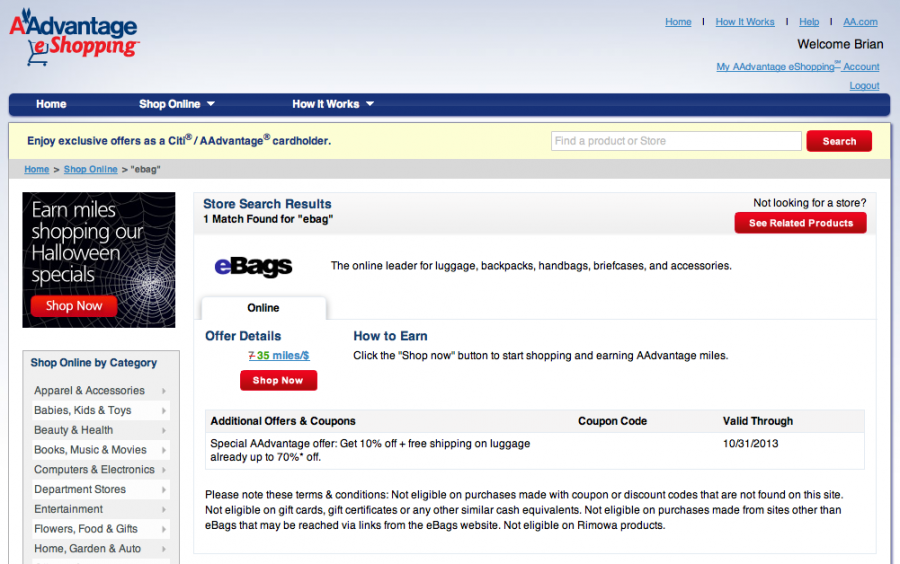Expand Apparel & Accessories category arrow

[164, 391]
